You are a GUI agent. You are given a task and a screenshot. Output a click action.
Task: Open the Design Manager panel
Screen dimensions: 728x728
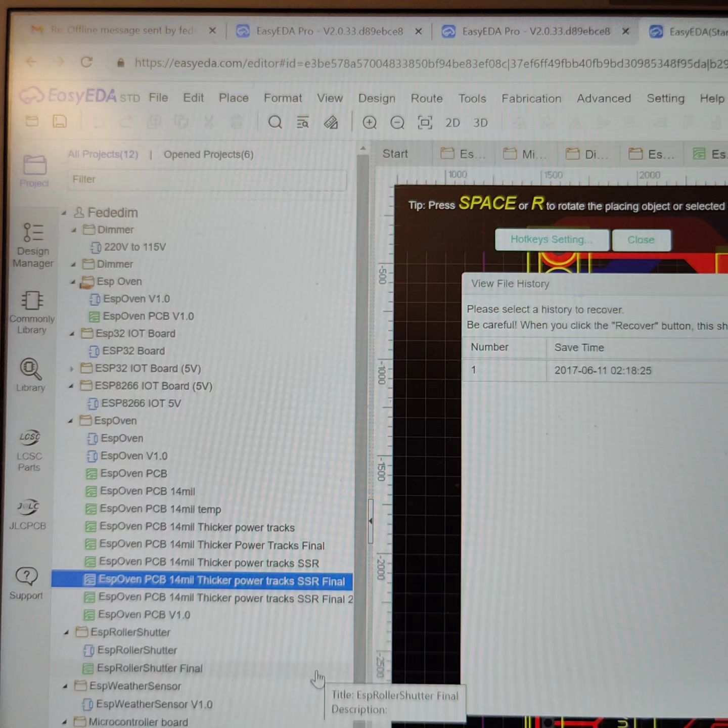(33, 246)
